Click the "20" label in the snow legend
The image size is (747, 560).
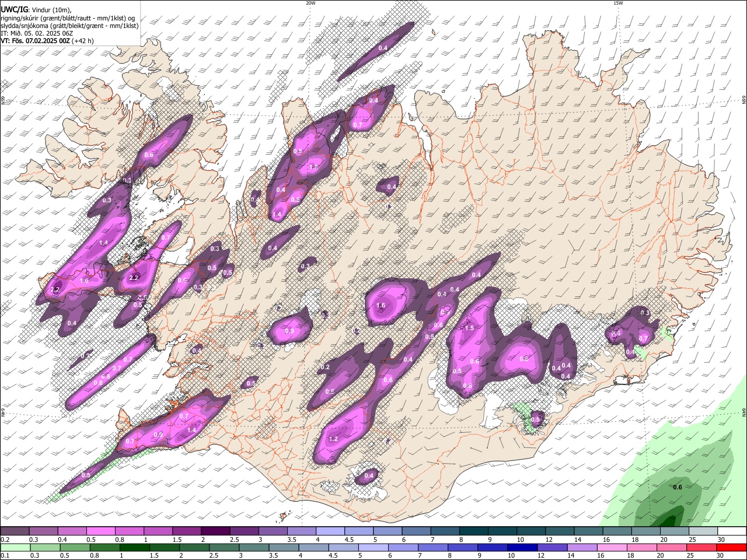664,540
